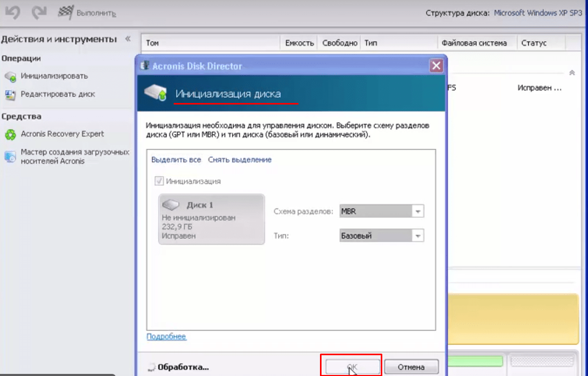Toggle the Initialization checkbox
Viewport: 588px width, 376px height.
[x=159, y=181]
